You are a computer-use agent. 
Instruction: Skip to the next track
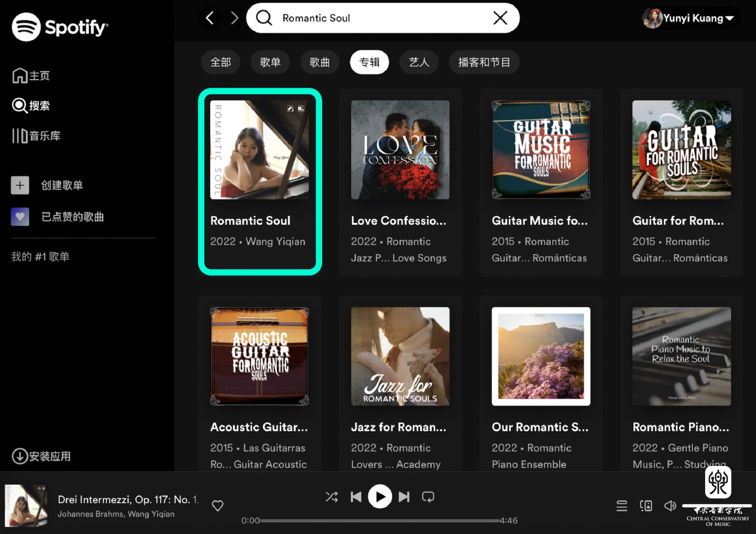click(404, 497)
